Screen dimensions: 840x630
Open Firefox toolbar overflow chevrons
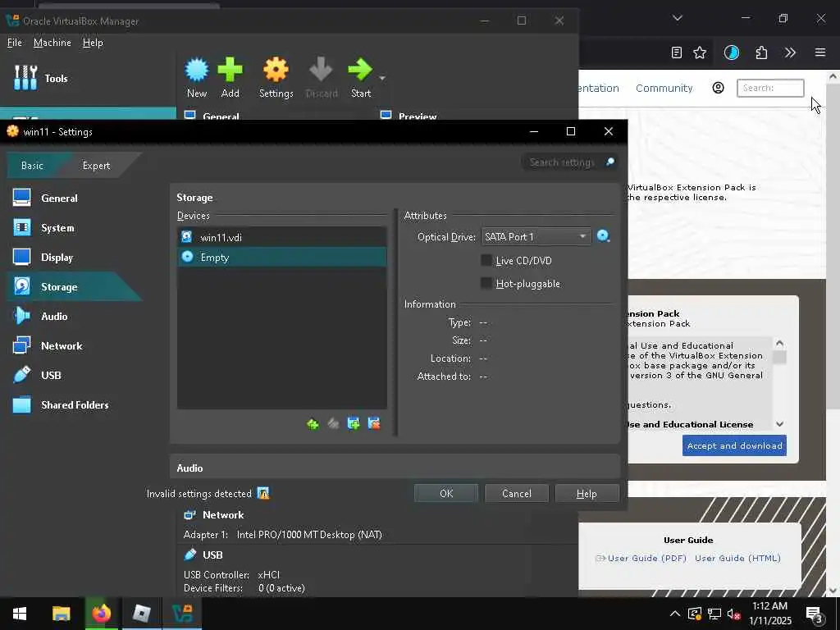(x=790, y=52)
